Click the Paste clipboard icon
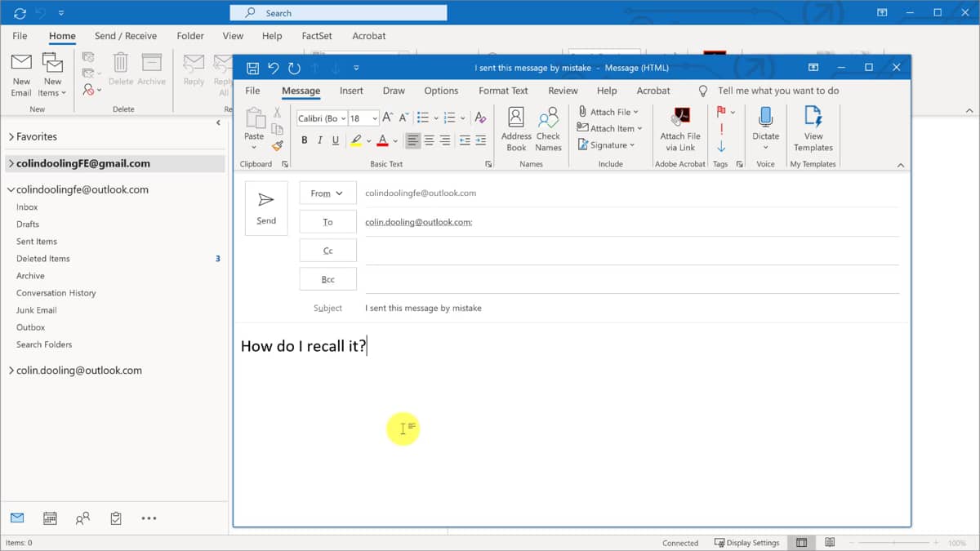The image size is (980, 551). click(255, 119)
